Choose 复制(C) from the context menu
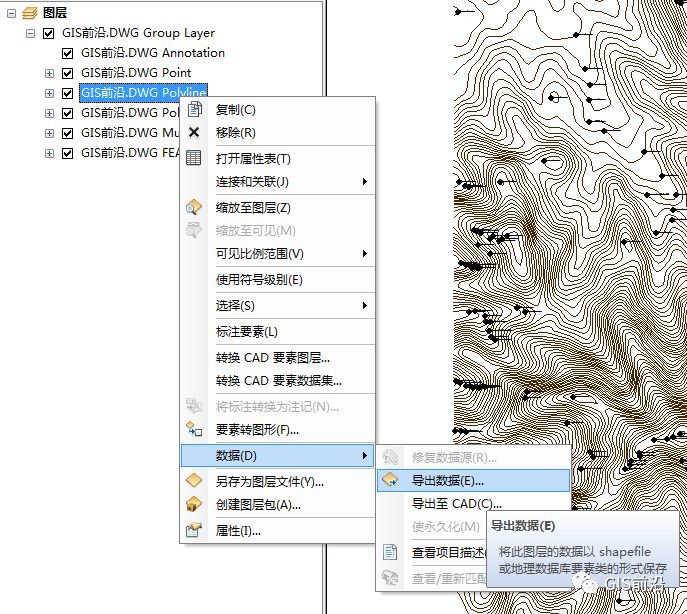The width and height of the screenshot is (687, 614). (x=278, y=110)
